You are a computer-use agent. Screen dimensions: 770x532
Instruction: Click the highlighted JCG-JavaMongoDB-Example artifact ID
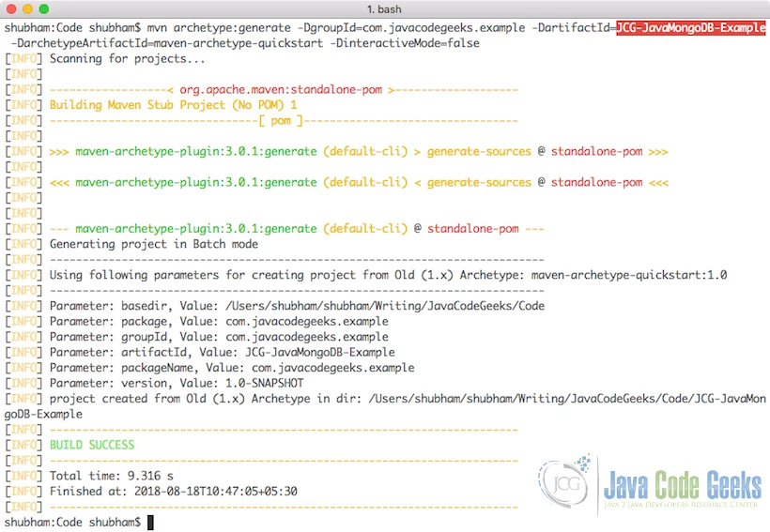coord(690,28)
